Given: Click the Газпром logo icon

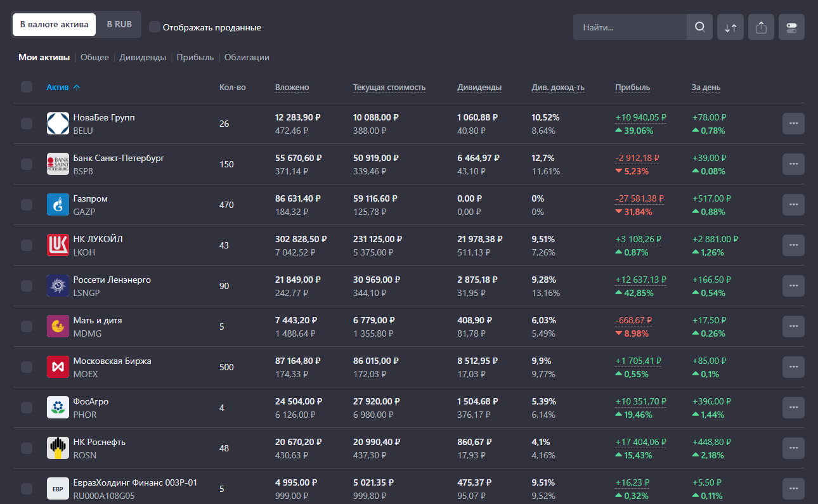Looking at the screenshot, I should point(58,205).
